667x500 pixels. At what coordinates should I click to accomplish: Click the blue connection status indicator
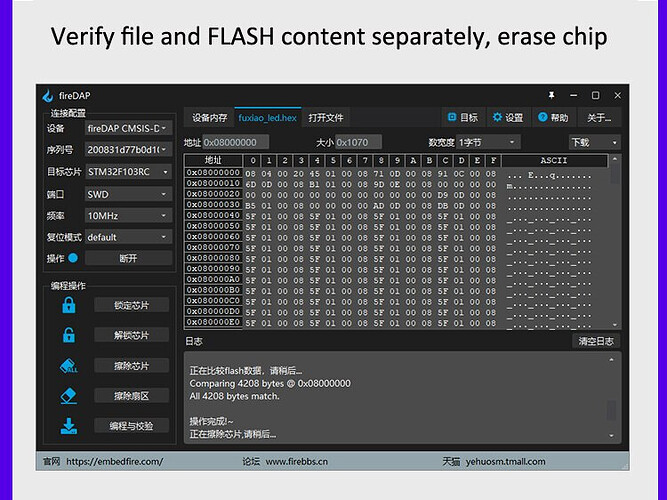tap(73, 258)
